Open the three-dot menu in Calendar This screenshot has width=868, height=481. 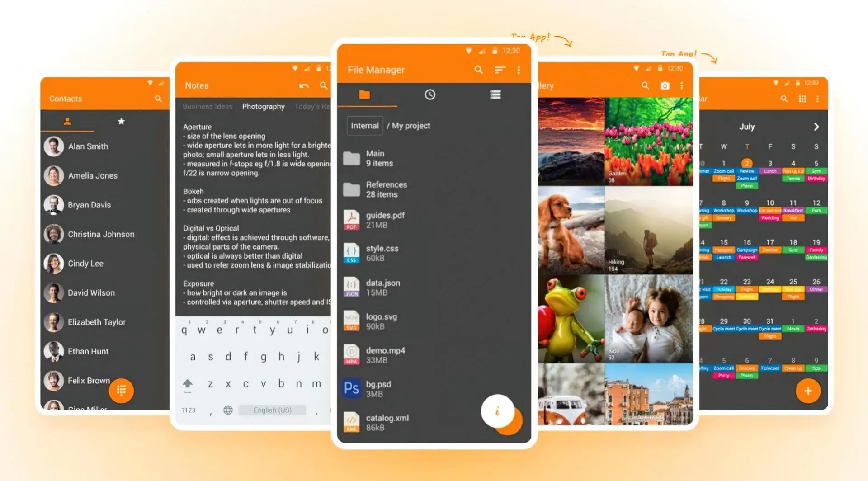coord(817,99)
